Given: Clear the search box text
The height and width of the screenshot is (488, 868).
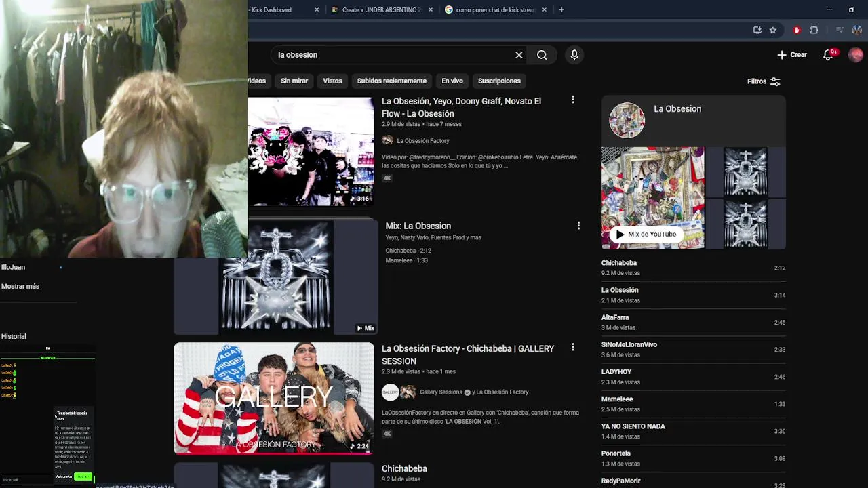Looking at the screenshot, I should pos(519,55).
